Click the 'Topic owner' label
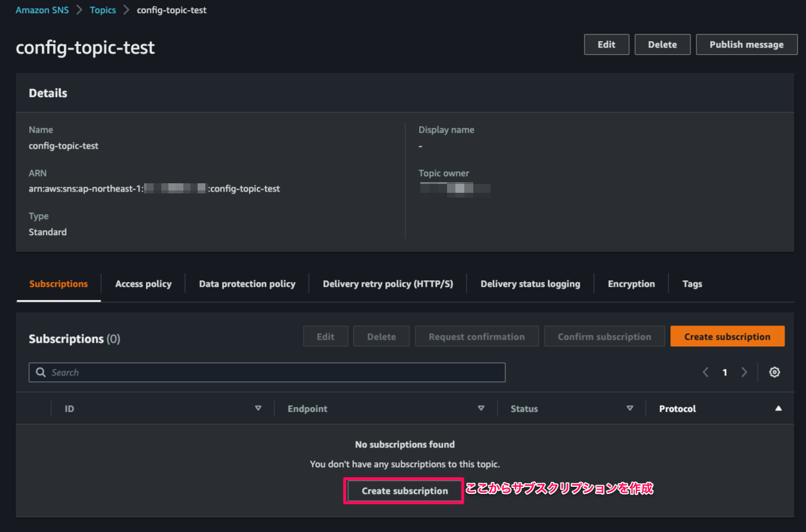The height and width of the screenshot is (532, 806). (444, 173)
